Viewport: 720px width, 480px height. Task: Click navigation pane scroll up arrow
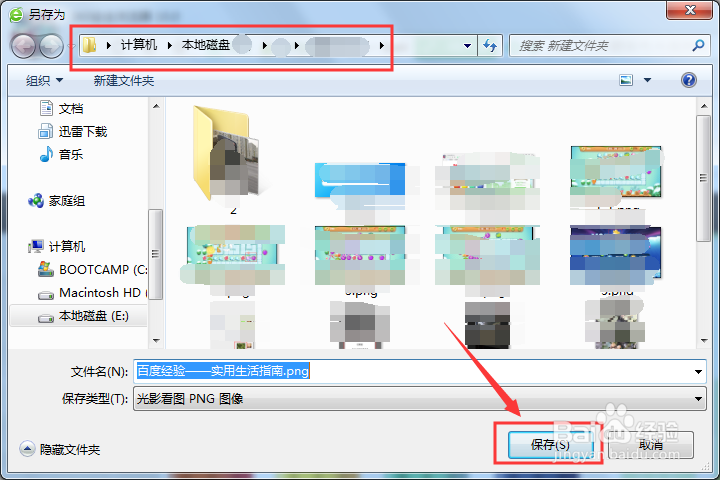[156, 106]
